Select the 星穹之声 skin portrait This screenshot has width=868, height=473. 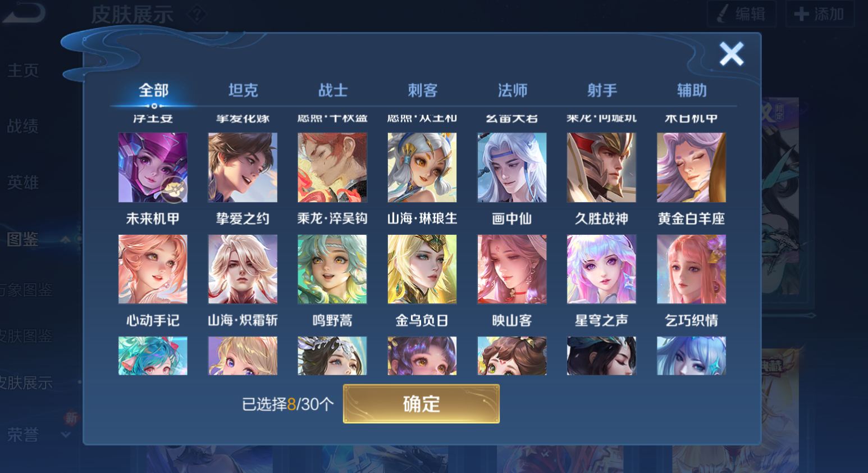[601, 269]
